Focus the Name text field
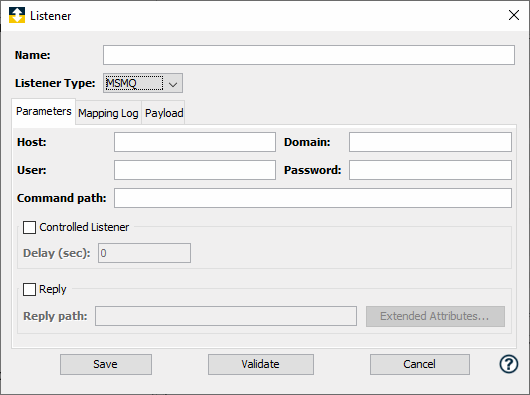 (309, 55)
